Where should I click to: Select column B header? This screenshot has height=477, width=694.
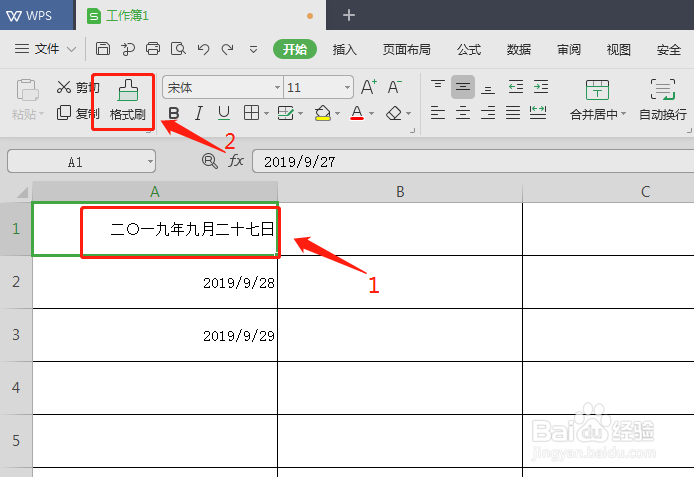(x=400, y=192)
